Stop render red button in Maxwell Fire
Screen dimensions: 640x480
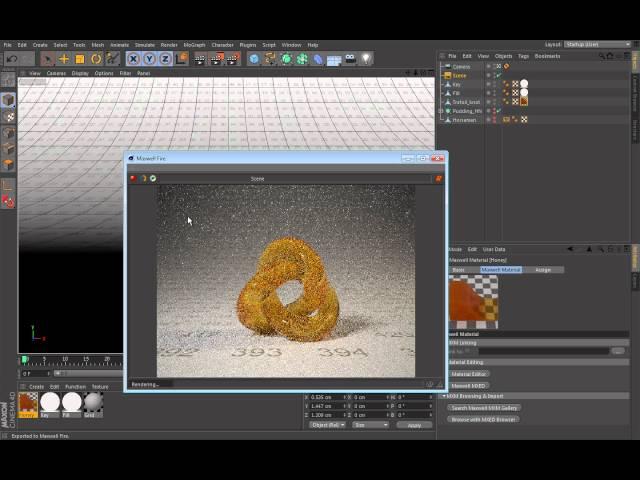tap(133, 178)
